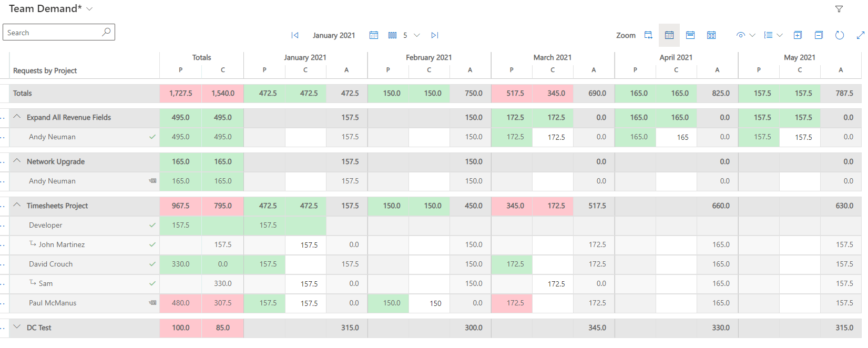Go to the last period arrow
Image resolution: width=868 pixels, height=348 pixels.
pyautogui.click(x=434, y=35)
